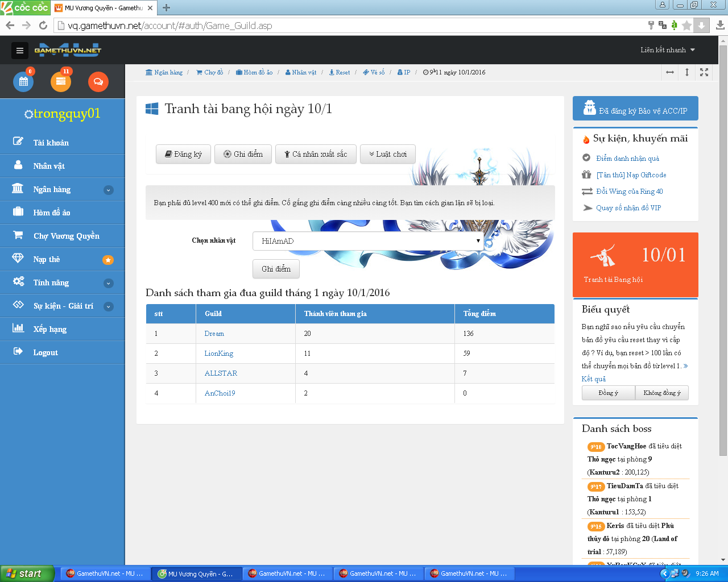Screen dimensions: 728x582
Task: Expand the Ngân hàng sidebar submenu
Action: point(108,190)
